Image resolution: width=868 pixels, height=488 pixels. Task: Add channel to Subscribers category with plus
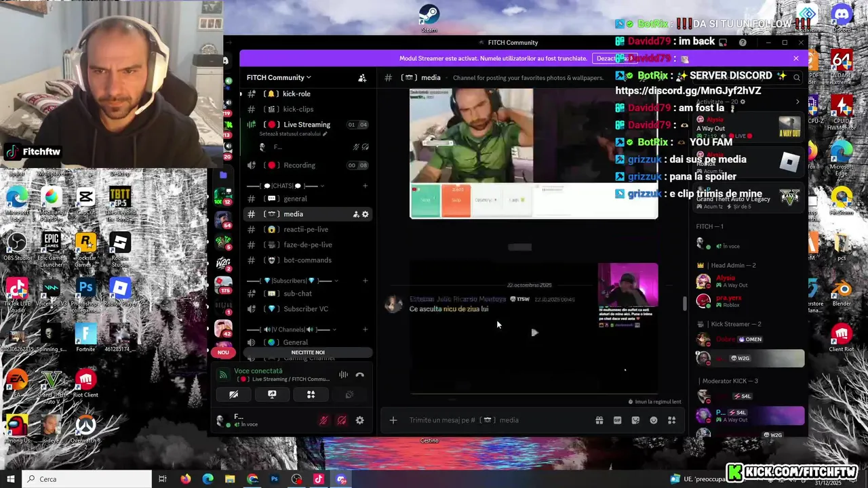tap(366, 281)
